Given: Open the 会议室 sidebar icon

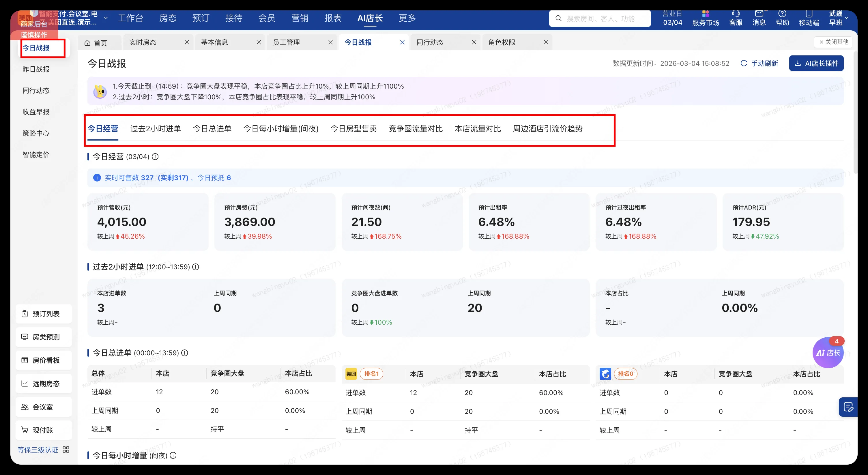Looking at the screenshot, I should pyautogui.click(x=43, y=407).
